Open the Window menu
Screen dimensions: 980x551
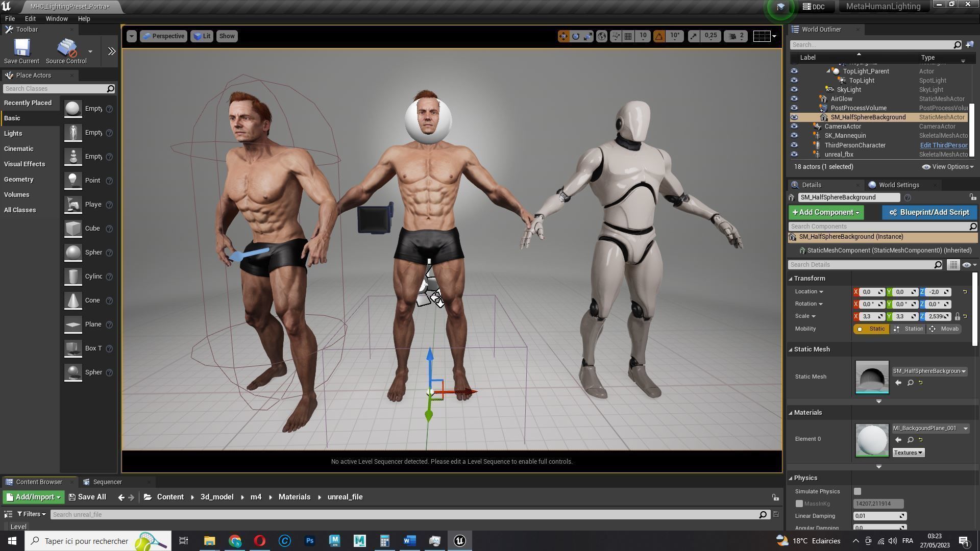point(56,18)
